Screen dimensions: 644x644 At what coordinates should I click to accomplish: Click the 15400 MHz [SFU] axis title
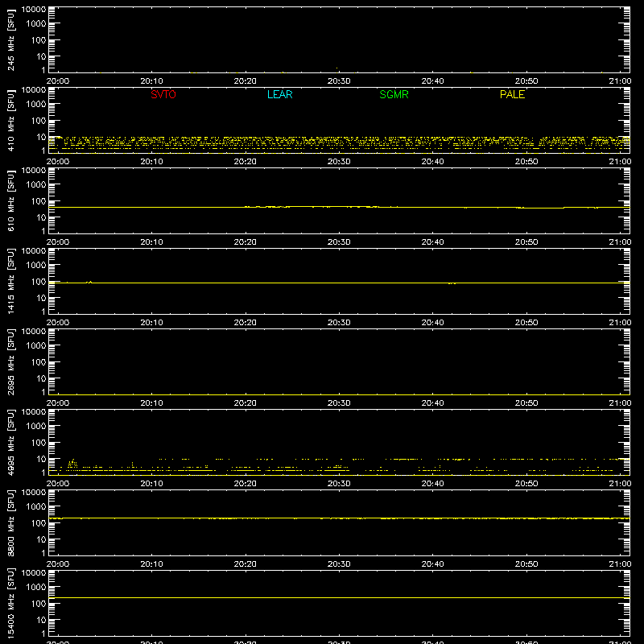tap(10, 604)
